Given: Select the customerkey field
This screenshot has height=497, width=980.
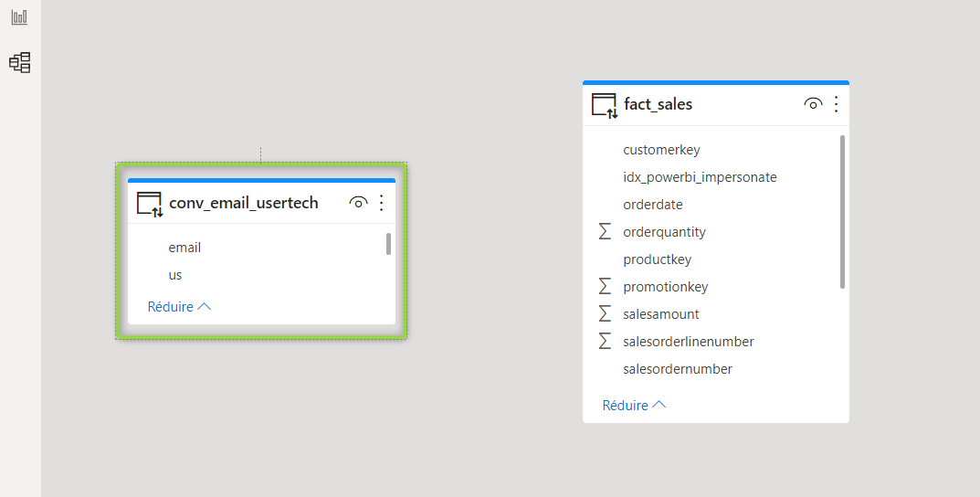Looking at the screenshot, I should click(x=712, y=150).
